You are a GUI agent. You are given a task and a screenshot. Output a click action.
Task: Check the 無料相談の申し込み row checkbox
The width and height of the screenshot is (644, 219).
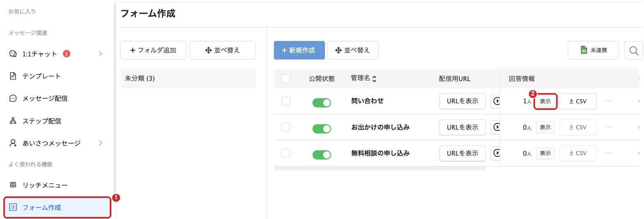pyautogui.click(x=286, y=153)
